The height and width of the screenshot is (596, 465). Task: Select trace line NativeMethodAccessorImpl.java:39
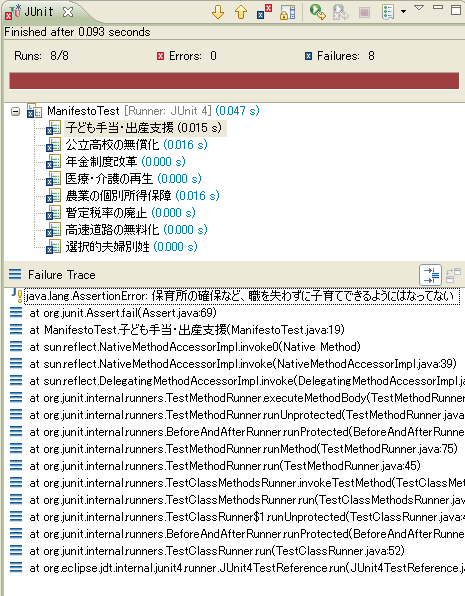tap(243, 364)
